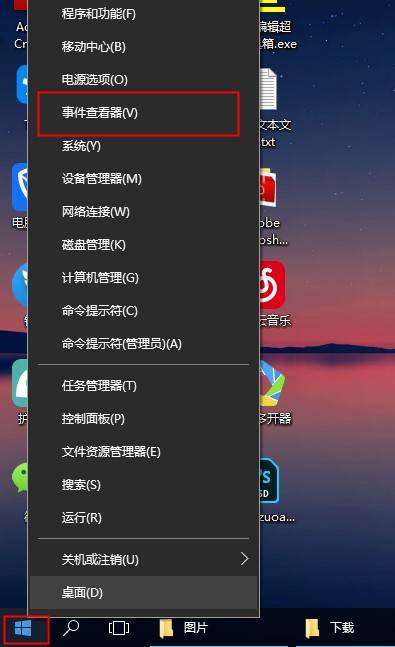The image size is (395, 647).
Task: Open 磁盘管理(K) menu entry
Action: point(143,245)
